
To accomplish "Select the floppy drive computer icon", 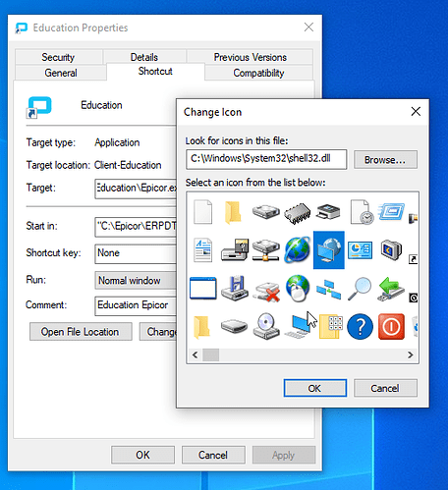I will [x=234, y=249].
